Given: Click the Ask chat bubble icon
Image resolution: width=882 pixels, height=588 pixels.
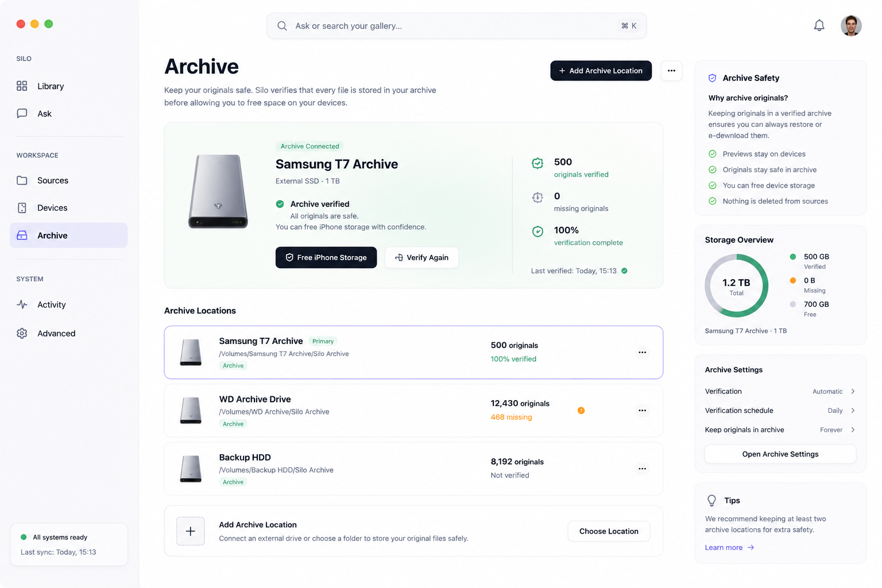Looking at the screenshot, I should 22,114.
